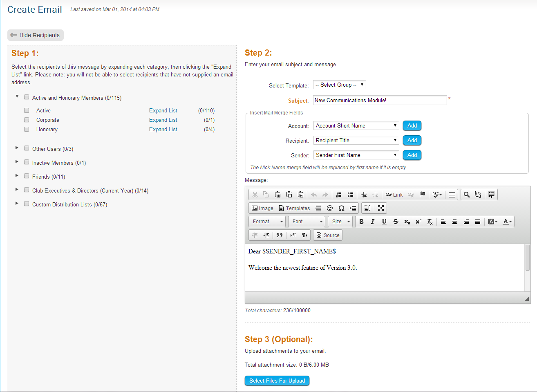
Task: Insert a page break
Action: 353,208
